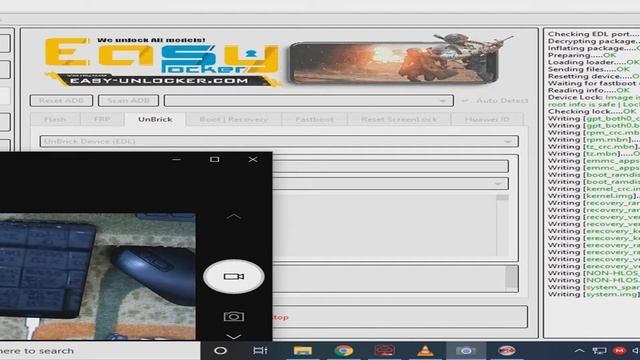
Task: Minimize the Camera app window
Action: click(176, 159)
